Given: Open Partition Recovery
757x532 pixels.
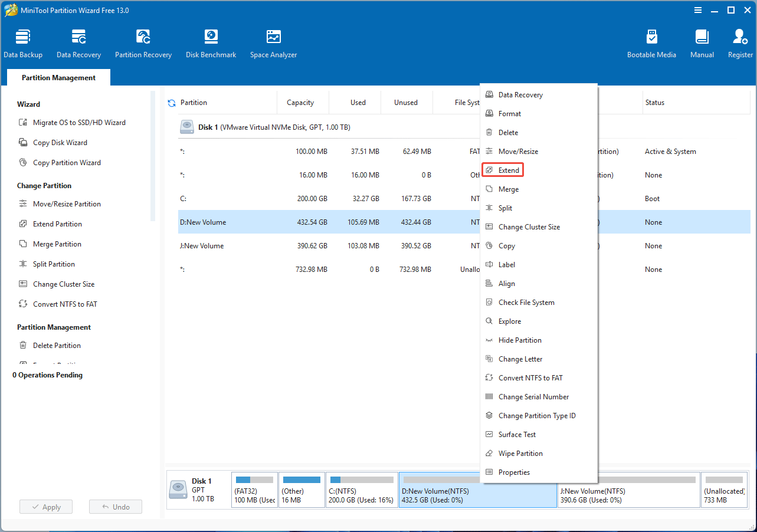Looking at the screenshot, I should 143,43.
